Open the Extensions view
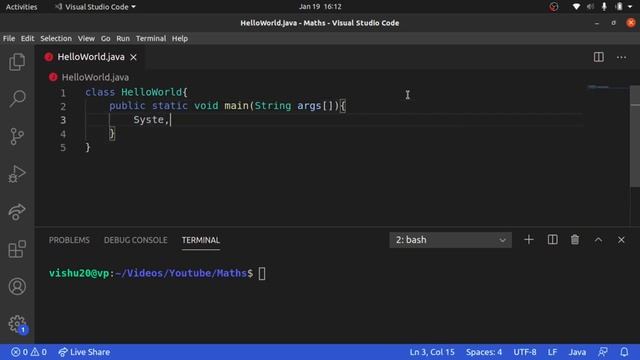Image resolution: width=640 pixels, height=360 pixels. (17, 249)
